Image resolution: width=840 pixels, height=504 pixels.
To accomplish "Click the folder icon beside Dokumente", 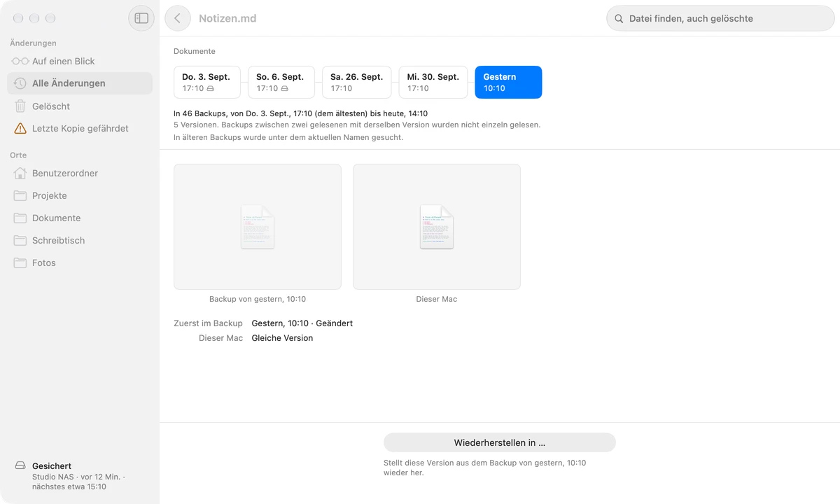I will 20,218.
